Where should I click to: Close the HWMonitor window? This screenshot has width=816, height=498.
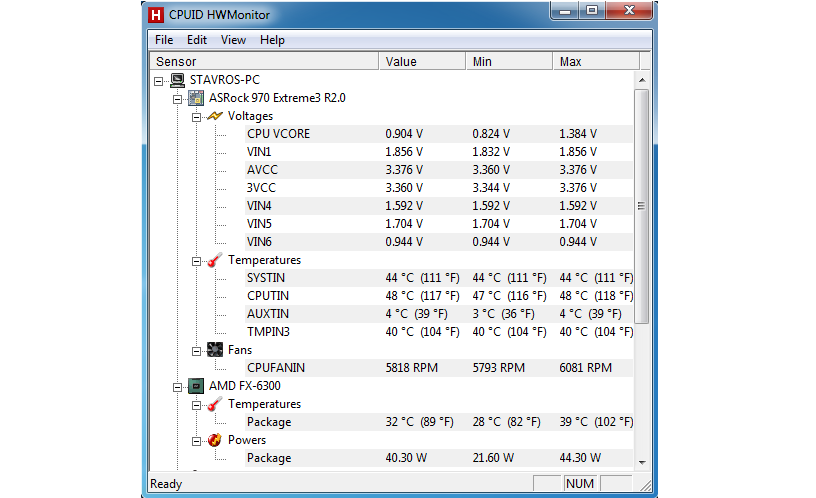coord(629,10)
